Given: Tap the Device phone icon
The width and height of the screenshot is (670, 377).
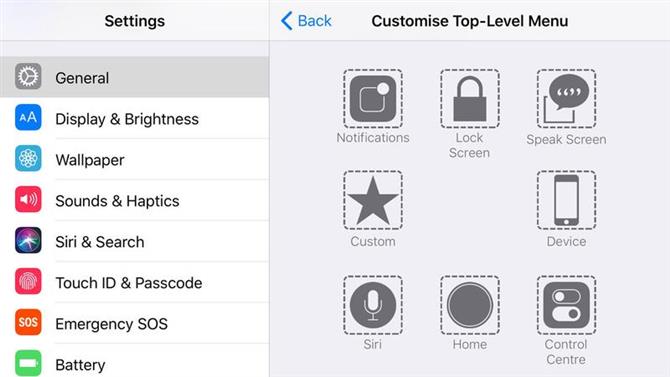Looking at the screenshot, I should coord(566,200).
